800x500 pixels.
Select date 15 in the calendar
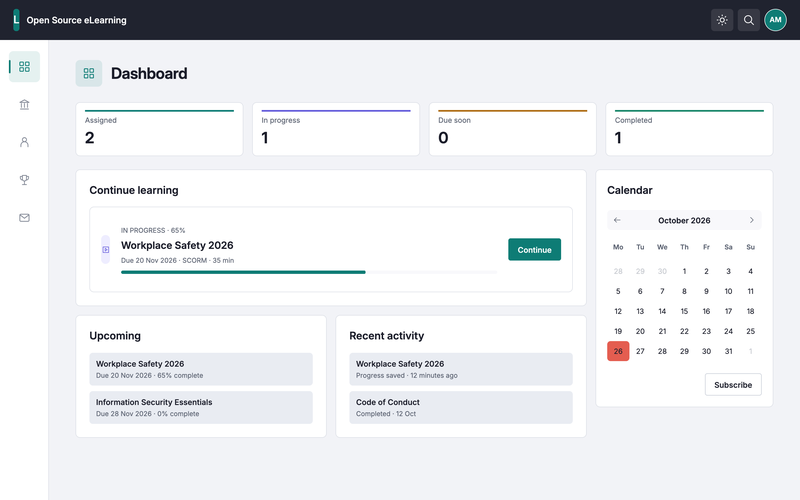click(684, 311)
